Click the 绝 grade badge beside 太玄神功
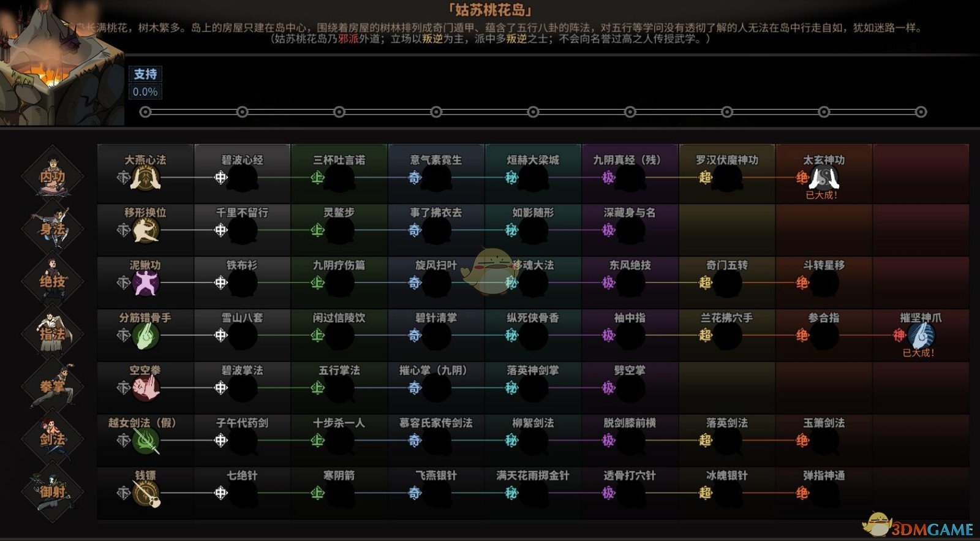The height and width of the screenshot is (541, 980). 802,178
